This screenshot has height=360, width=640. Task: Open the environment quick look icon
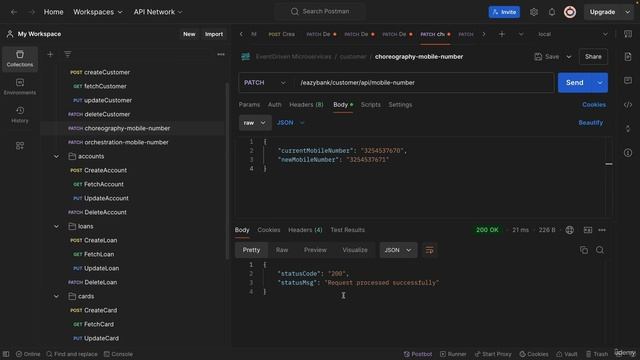click(628, 34)
